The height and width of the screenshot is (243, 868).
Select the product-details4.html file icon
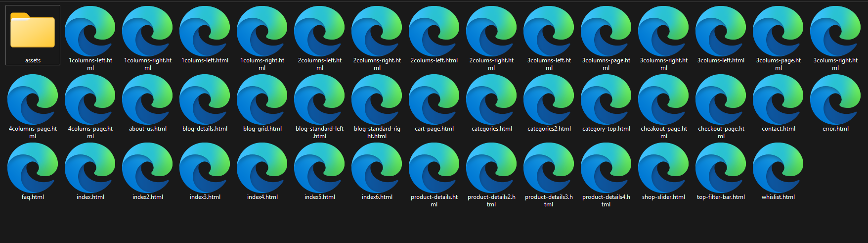tap(606, 168)
